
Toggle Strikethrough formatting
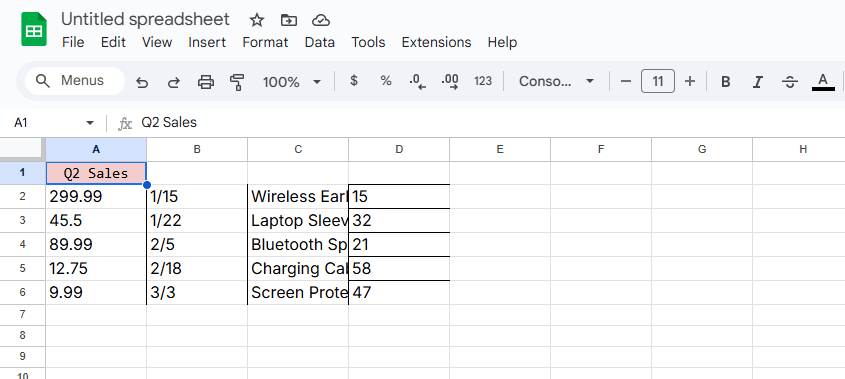click(x=790, y=82)
